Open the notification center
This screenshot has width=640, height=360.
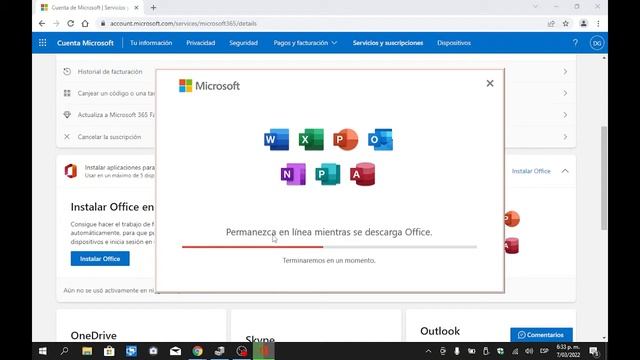pos(594,351)
